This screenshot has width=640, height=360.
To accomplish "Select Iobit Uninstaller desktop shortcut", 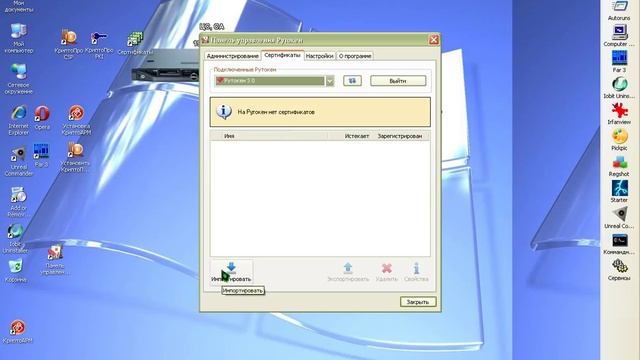I will [x=16, y=238].
